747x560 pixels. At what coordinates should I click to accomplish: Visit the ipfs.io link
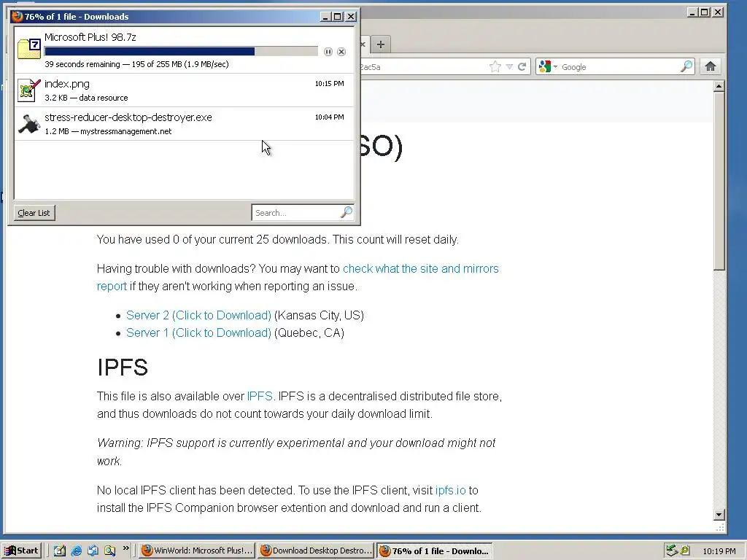coord(450,491)
